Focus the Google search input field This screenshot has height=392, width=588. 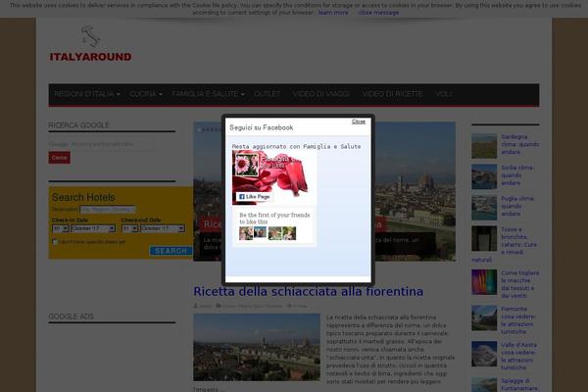pos(102,144)
